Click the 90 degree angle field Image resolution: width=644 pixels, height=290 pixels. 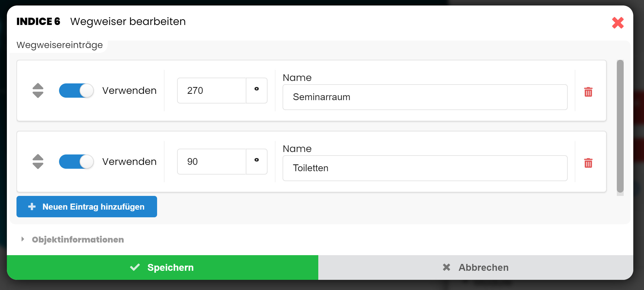tap(211, 162)
